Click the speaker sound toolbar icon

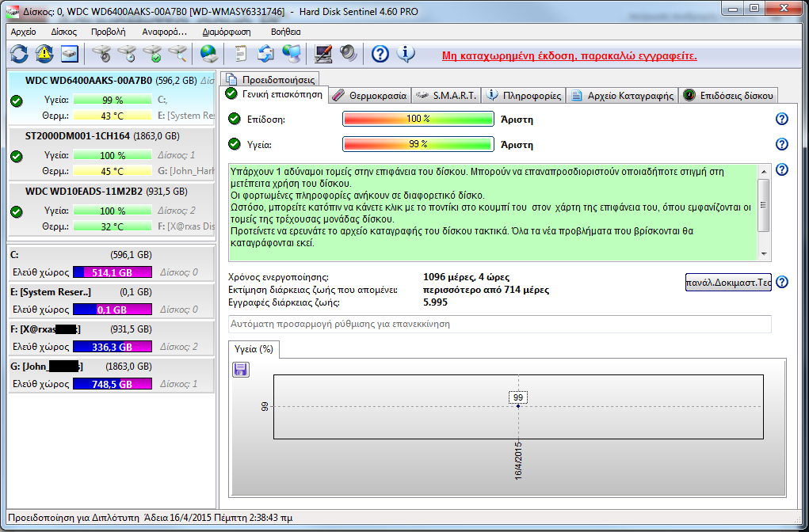pyautogui.click(x=349, y=54)
